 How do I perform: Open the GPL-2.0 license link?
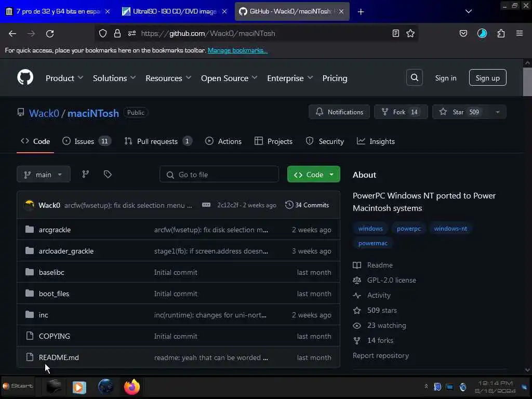pos(391,280)
